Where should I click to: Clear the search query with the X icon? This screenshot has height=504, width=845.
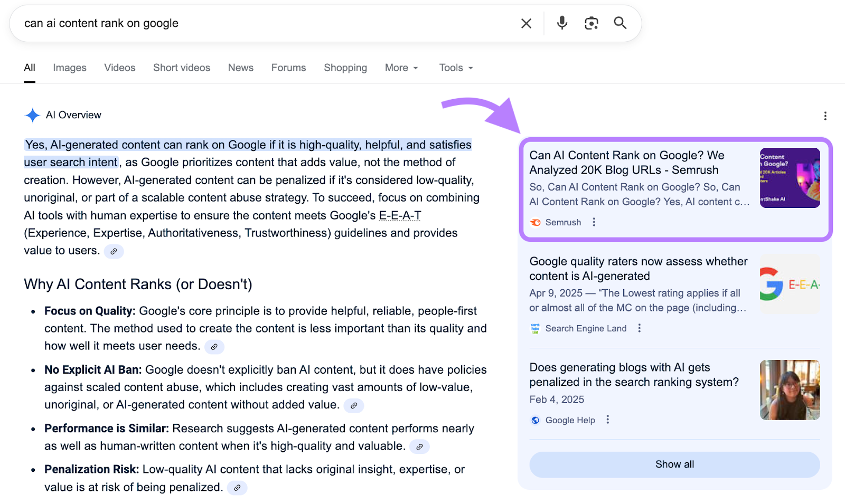pyautogui.click(x=526, y=23)
